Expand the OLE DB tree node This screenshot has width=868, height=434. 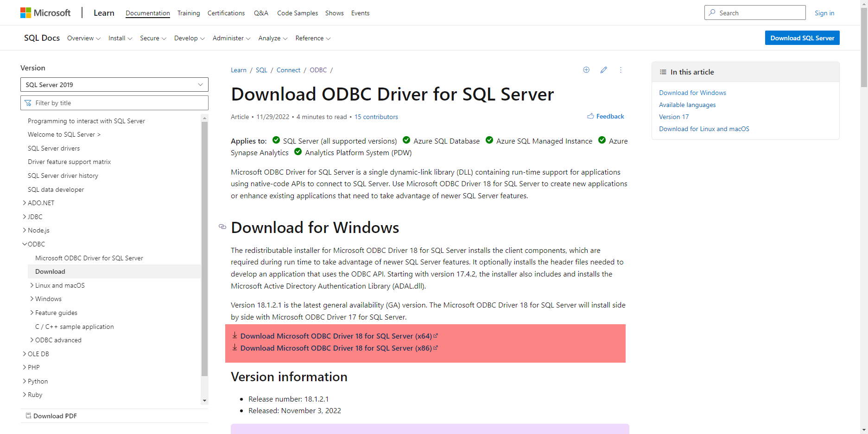25,354
